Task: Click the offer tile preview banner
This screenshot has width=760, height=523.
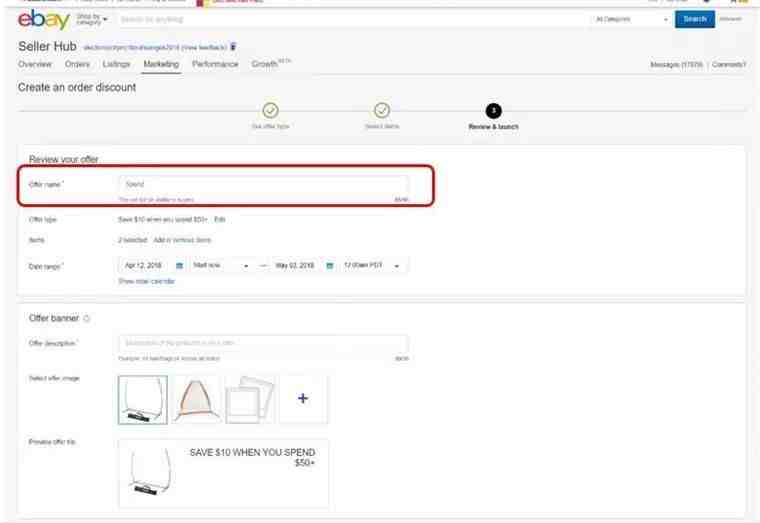Action: click(223, 473)
